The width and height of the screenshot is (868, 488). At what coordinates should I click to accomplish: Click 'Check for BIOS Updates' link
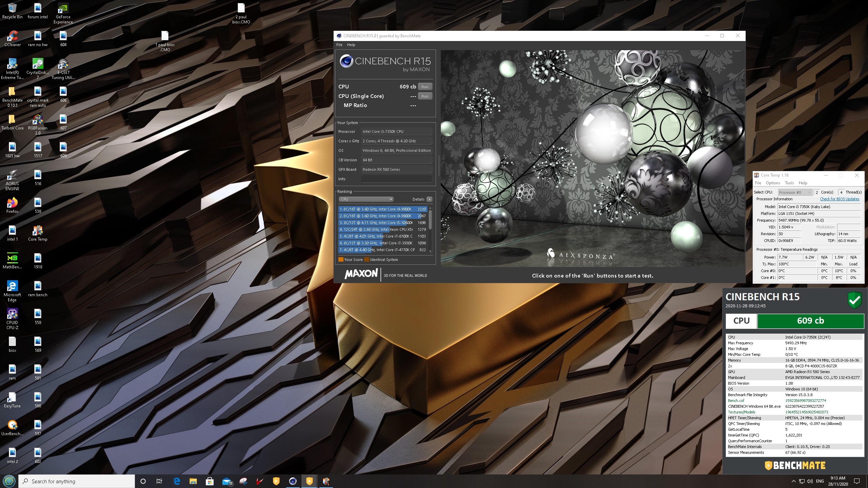click(840, 199)
